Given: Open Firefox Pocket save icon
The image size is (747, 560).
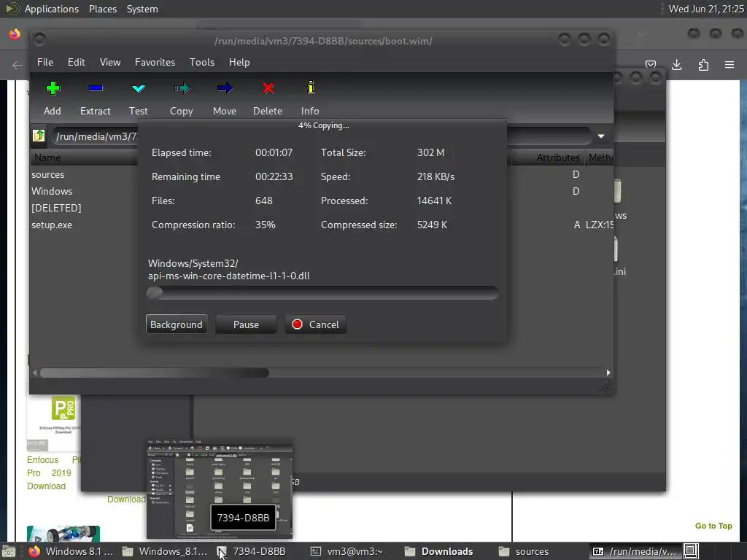Looking at the screenshot, I should [x=651, y=65].
